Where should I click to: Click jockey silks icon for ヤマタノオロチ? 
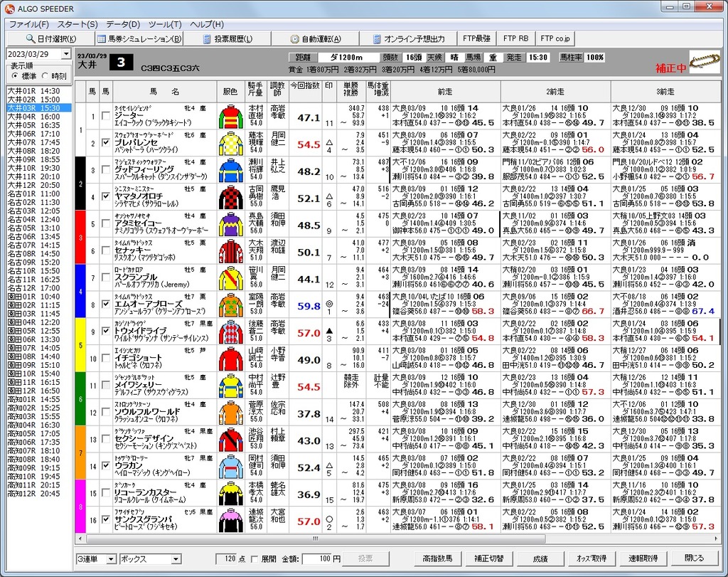[231, 198]
